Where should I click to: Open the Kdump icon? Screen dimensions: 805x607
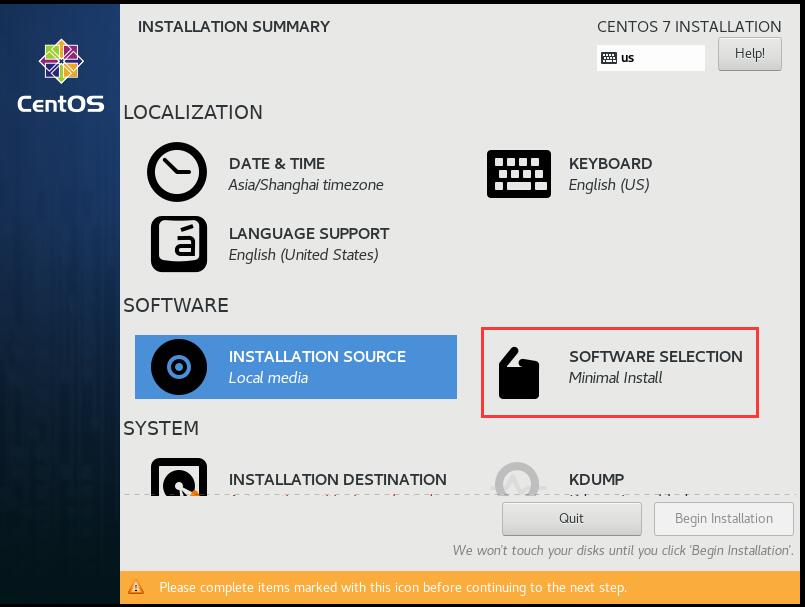click(x=518, y=479)
